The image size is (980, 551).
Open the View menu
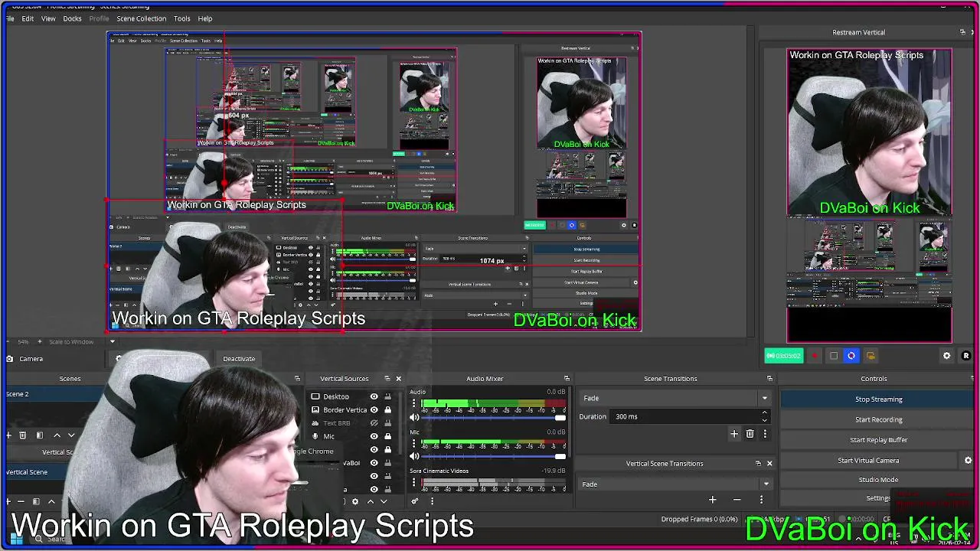(x=48, y=18)
